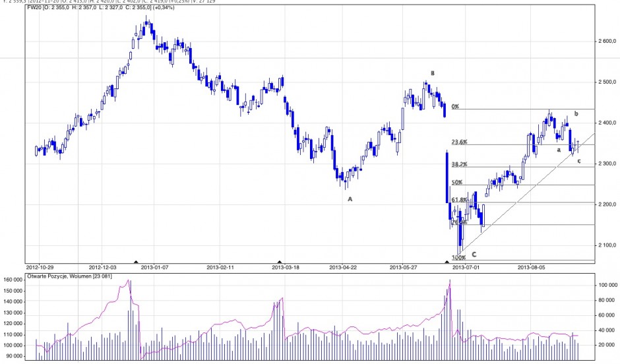
Task: Select the wave label B above the June high
Action: (433, 73)
